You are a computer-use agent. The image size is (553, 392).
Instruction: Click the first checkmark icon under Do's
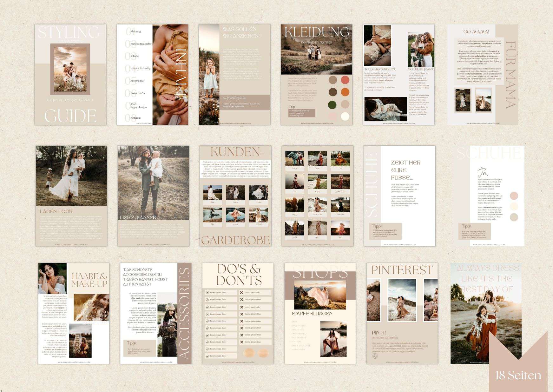click(x=207, y=293)
